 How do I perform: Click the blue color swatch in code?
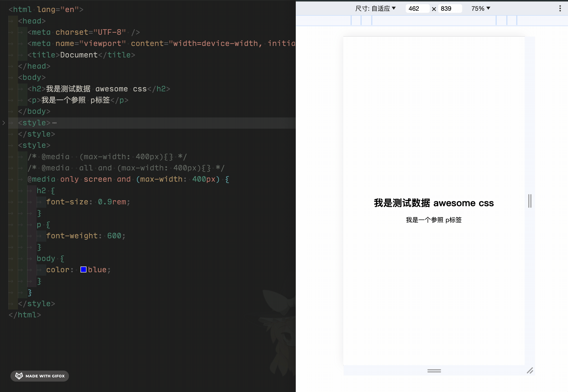click(x=83, y=270)
